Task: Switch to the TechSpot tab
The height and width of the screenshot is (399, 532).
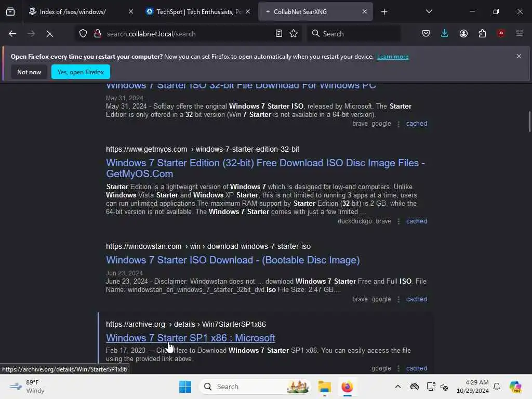Action: 198,12
